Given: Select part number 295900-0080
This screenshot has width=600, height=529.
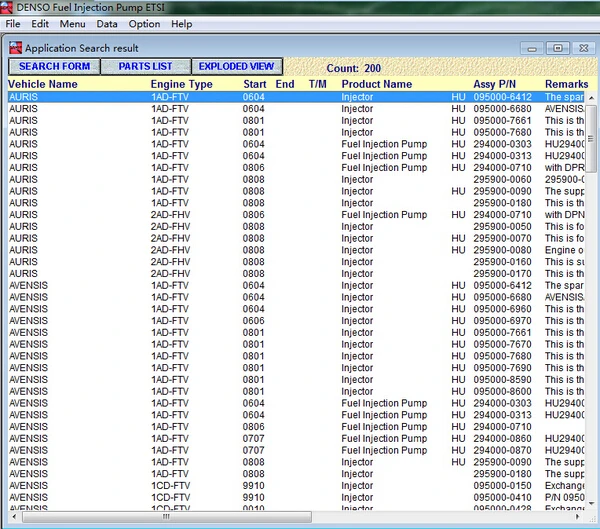Looking at the screenshot, I should coord(502,250).
